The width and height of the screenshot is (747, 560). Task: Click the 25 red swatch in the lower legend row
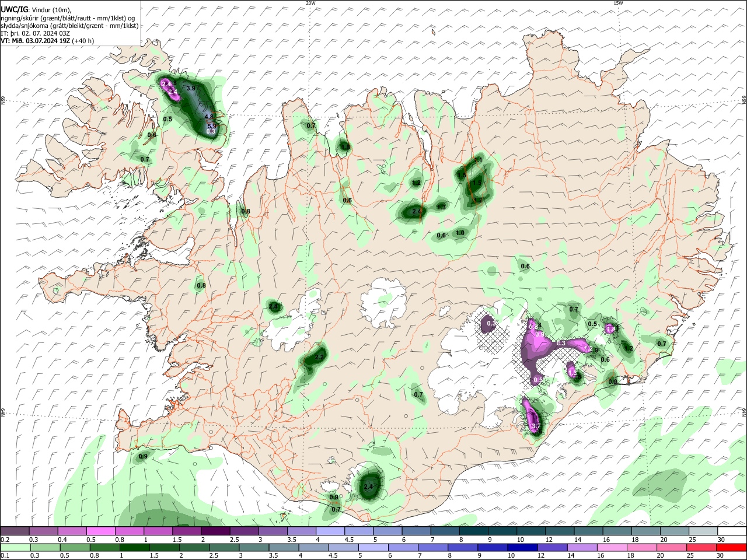pyautogui.click(x=703, y=547)
